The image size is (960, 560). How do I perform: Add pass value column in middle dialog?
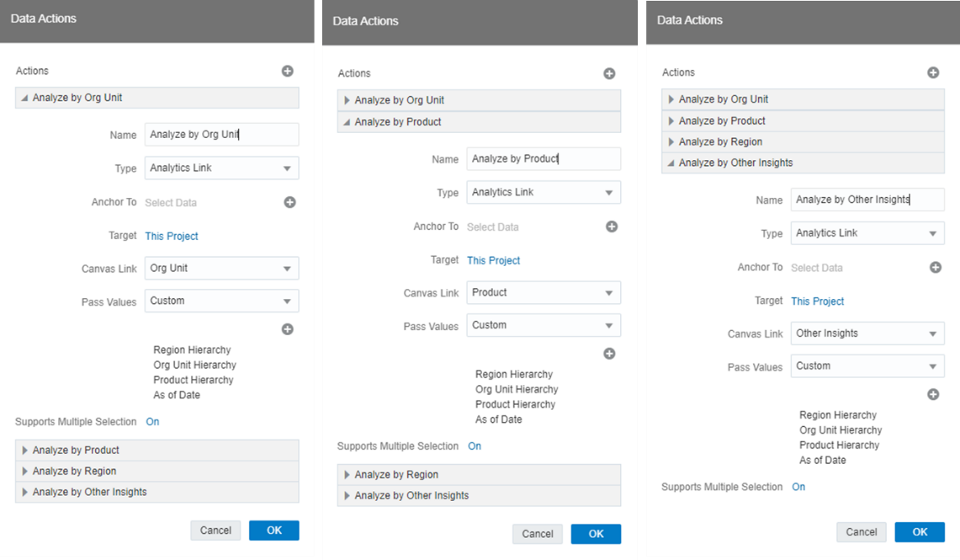point(609,354)
